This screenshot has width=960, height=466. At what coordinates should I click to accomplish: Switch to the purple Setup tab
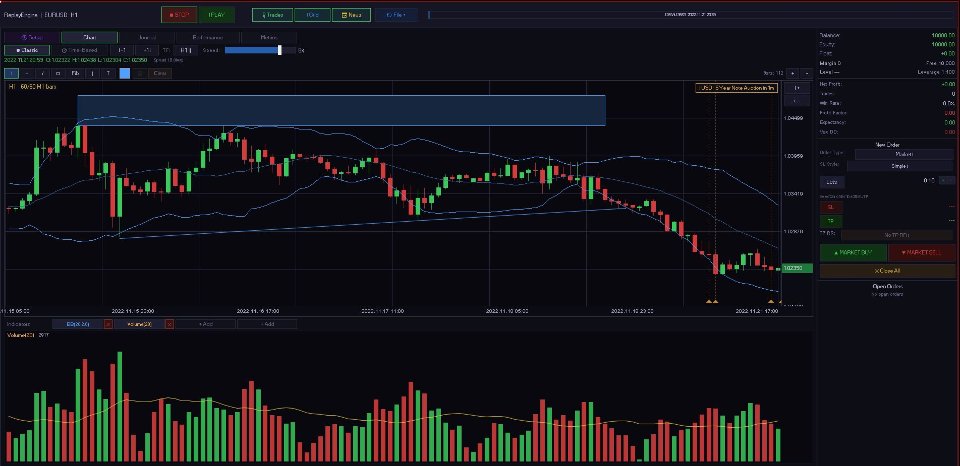(x=32, y=37)
